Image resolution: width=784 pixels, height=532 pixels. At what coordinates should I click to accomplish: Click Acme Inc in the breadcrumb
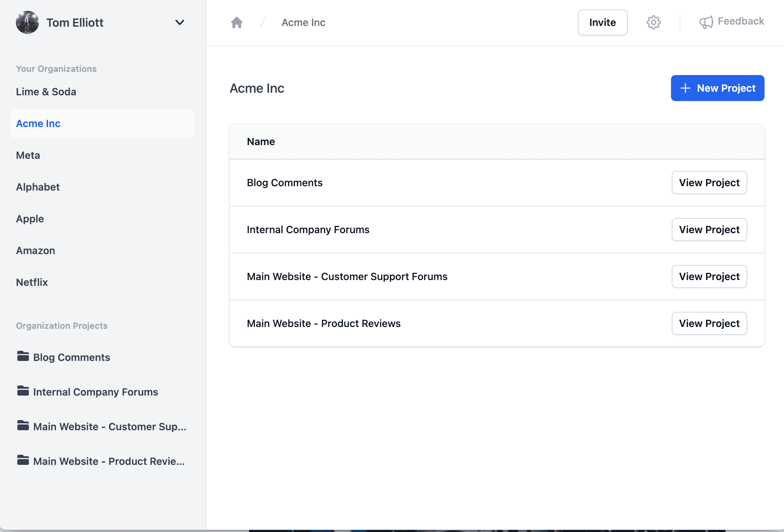click(x=303, y=22)
